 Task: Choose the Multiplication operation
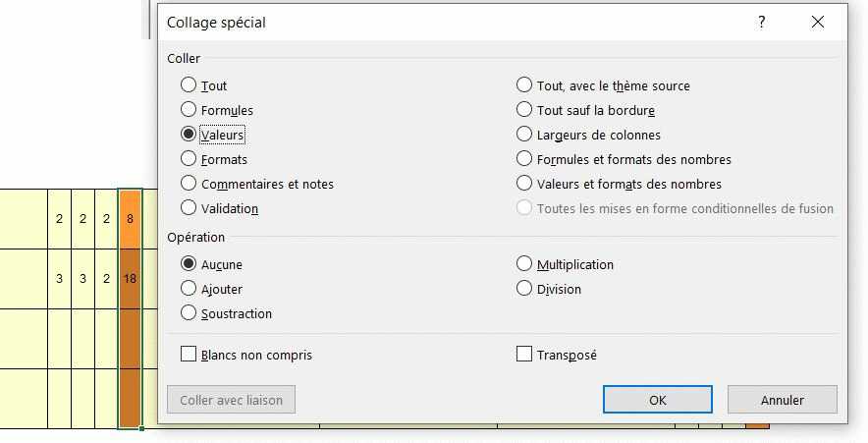coord(524,264)
